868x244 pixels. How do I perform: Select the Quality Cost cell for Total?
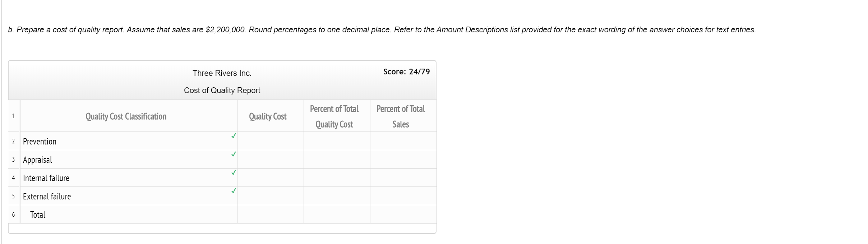271,214
